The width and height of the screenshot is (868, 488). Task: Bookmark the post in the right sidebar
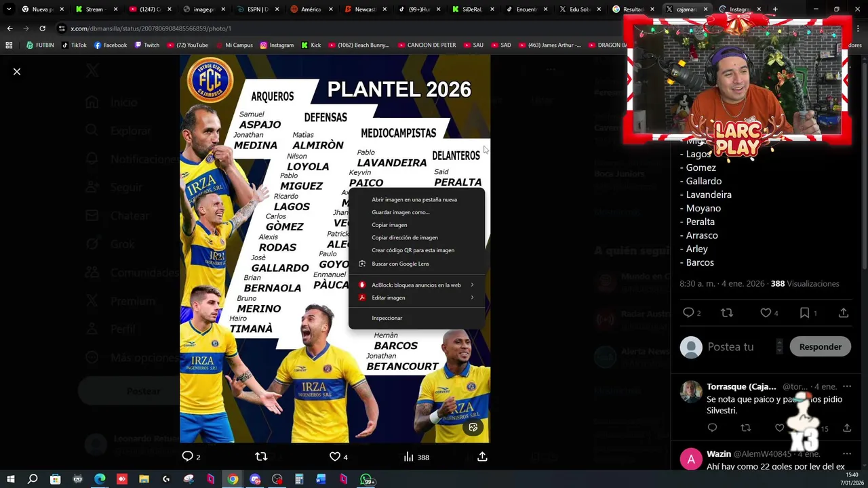click(x=804, y=312)
